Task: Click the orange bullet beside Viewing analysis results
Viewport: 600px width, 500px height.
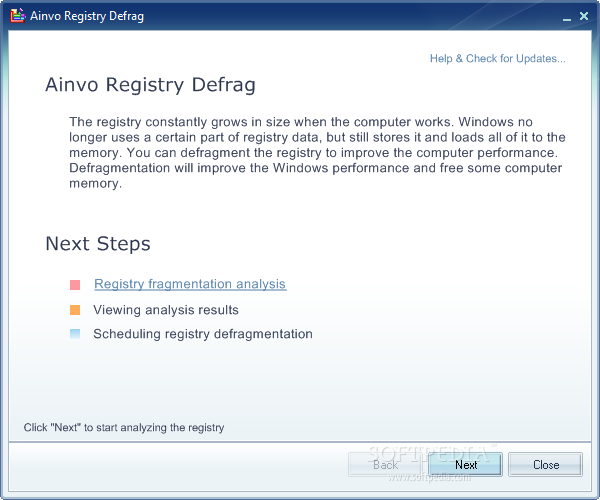Action: coord(75,310)
